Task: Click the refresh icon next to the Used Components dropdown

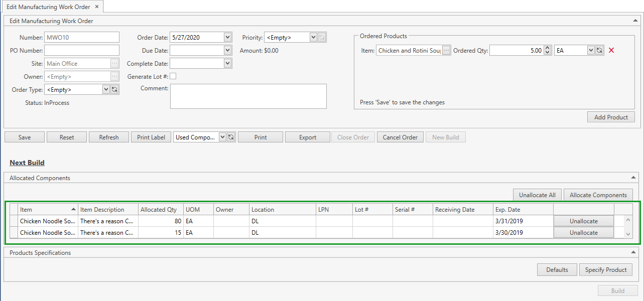Action: click(231, 137)
